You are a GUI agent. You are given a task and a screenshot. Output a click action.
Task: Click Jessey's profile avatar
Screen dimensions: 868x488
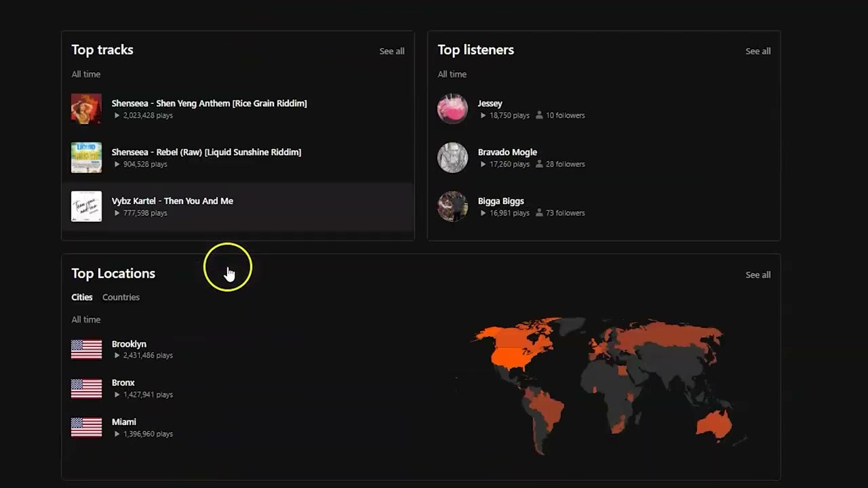click(x=452, y=108)
